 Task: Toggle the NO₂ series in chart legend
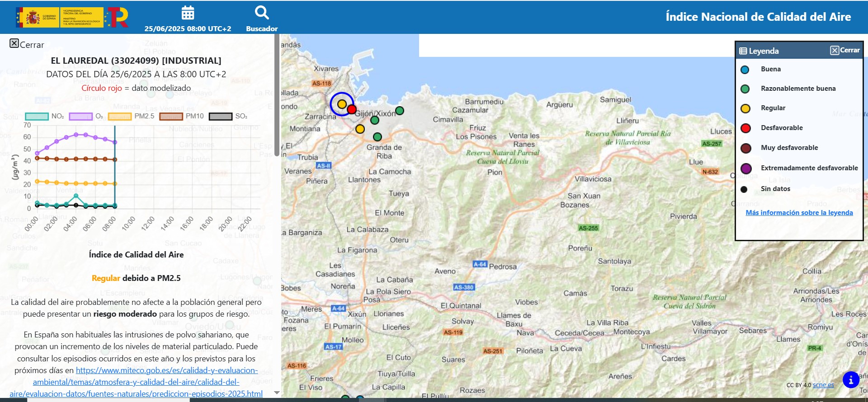pyautogui.click(x=44, y=116)
